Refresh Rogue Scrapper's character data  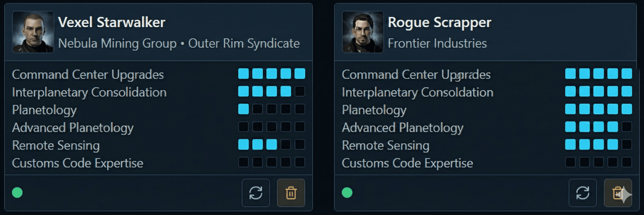[x=583, y=193]
